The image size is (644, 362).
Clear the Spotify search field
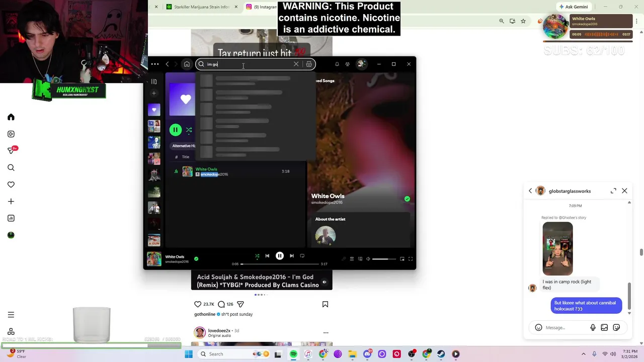click(x=296, y=64)
